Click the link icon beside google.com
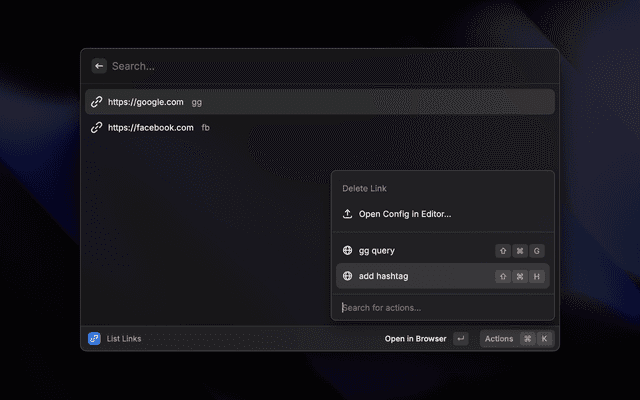Image resolution: width=640 pixels, height=400 pixels. tap(96, 102)
